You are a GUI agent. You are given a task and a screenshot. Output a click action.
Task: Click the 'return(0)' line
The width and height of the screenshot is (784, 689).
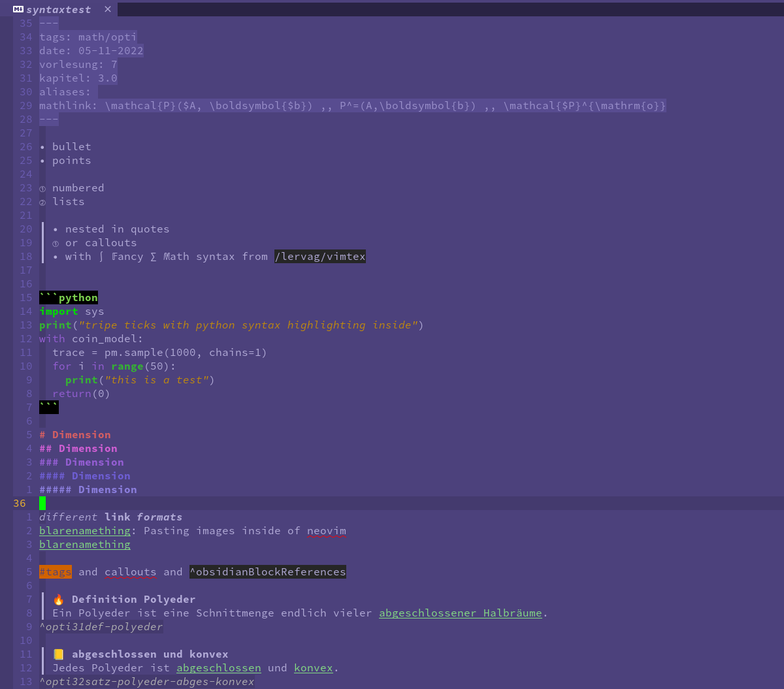pos(82,393)
